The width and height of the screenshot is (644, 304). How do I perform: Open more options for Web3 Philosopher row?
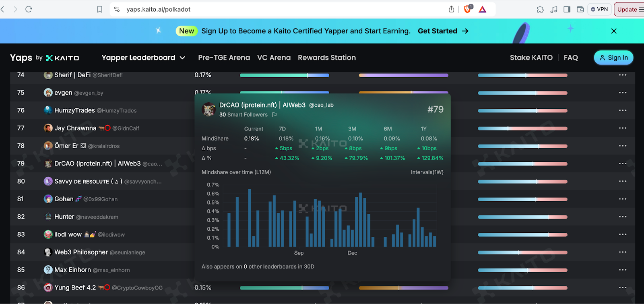coord(623,252)
